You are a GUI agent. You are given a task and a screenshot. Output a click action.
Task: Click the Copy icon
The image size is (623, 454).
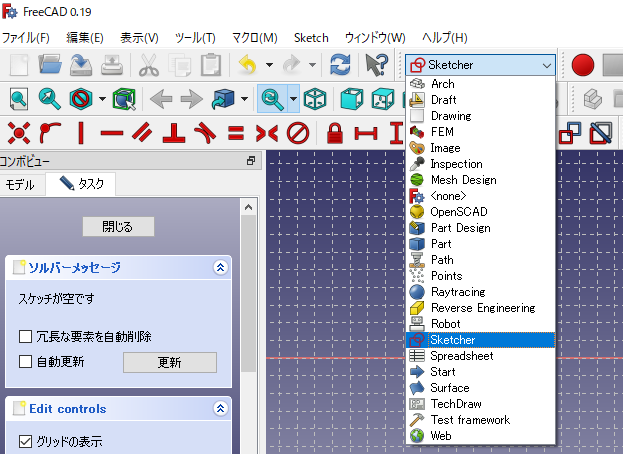pos(180,65)
